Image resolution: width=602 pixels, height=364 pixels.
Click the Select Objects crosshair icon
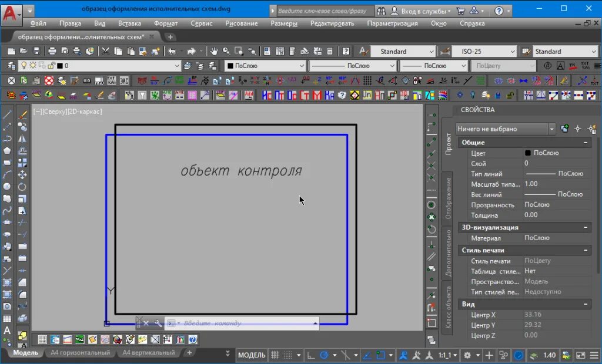(578, 129)
